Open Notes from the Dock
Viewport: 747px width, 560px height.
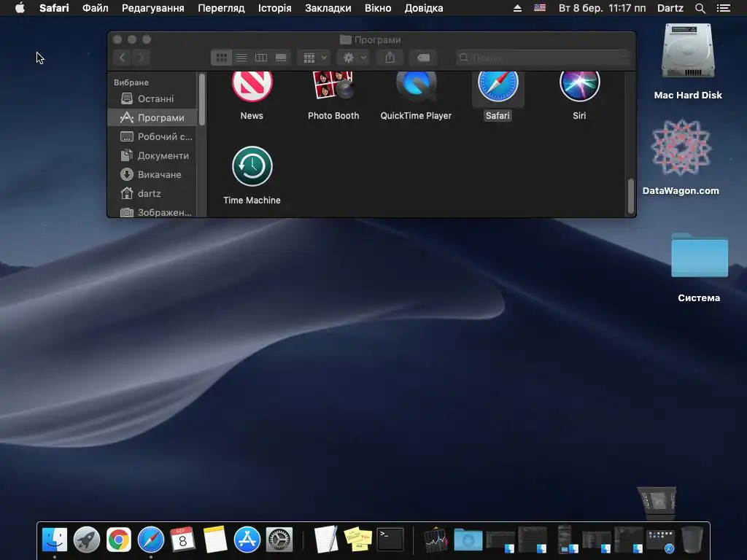click(215, 540)
